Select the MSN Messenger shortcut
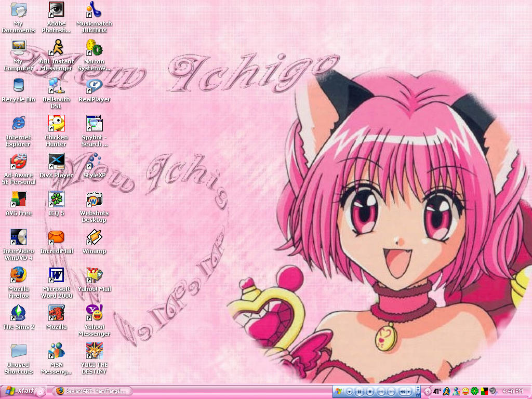532x399 pixels. pyautogui.click(x=56, y=359)
